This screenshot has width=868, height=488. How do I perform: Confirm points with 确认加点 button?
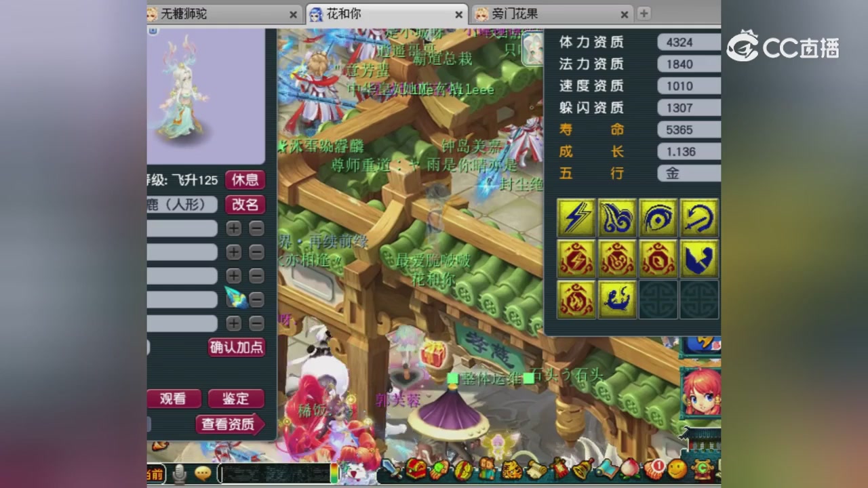237,348
